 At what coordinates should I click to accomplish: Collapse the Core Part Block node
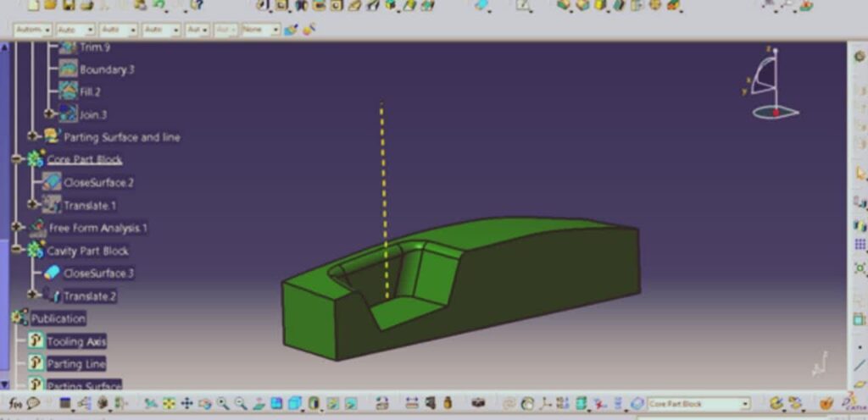18,159
